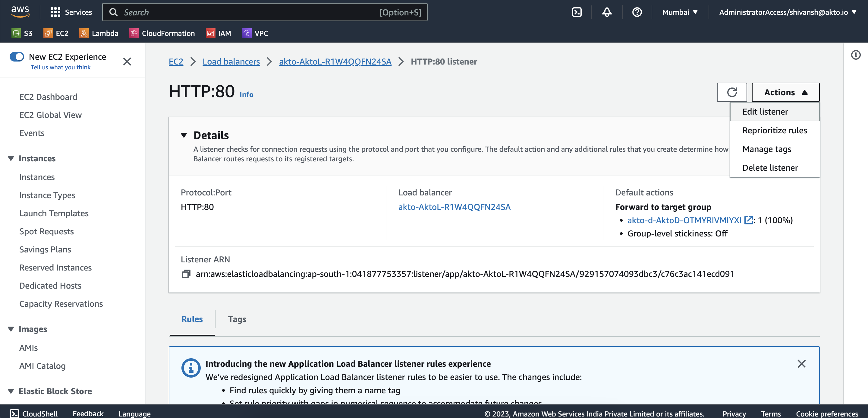This screenshot has width=868, height=418.
Task: Click the AWS search field
Action: pyautogui.click(x=265, y=12)
